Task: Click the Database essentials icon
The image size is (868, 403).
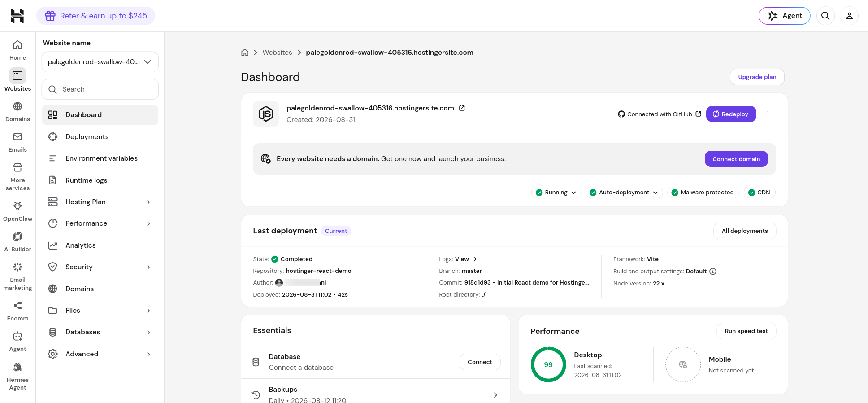Action: point(256,362)
